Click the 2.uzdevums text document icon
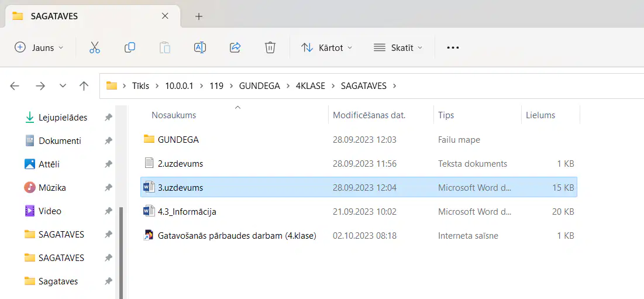The height and width of the screenshot is (299, 644). tap(149, 163)
